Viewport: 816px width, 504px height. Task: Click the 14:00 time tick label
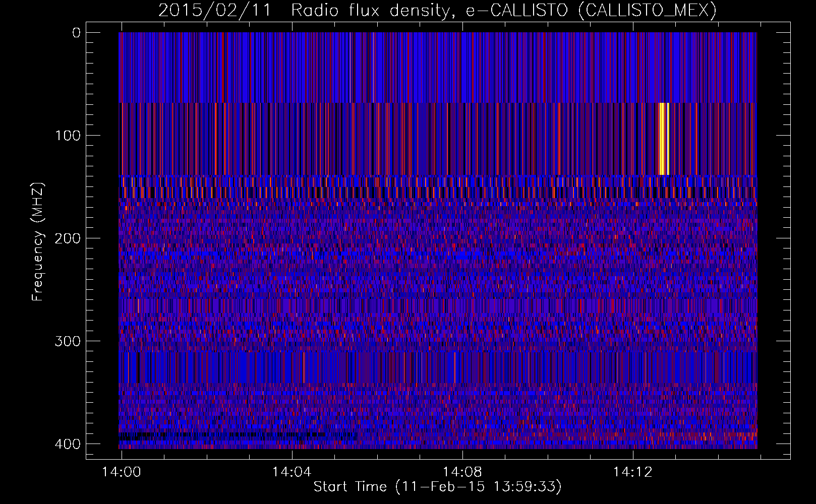pos(121,472)
